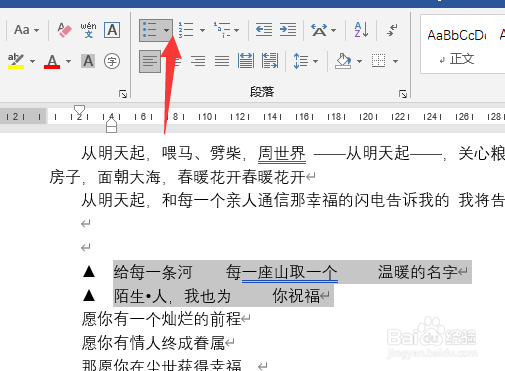This screenshot has width=505, height=371.
Task: Expand line spacing dropdown arrow
Action: pos(316,61)
